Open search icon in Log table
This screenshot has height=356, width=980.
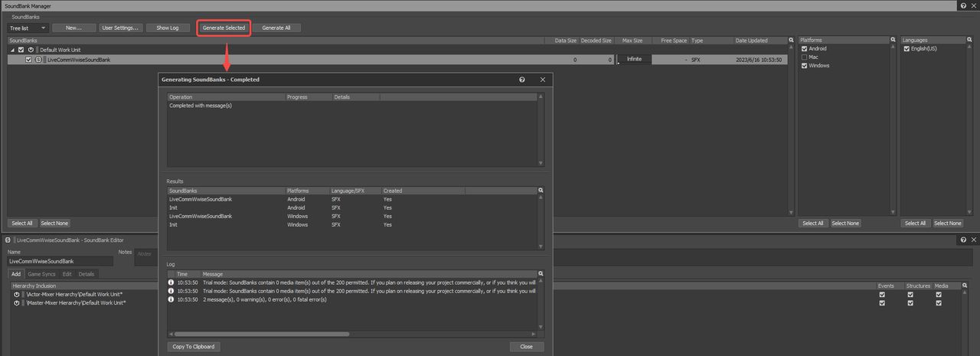coord(541,273)
